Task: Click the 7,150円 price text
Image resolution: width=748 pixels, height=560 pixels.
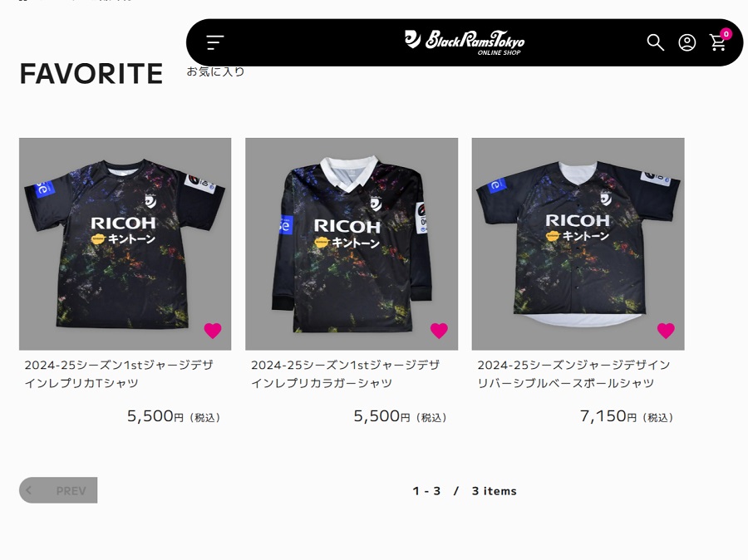Action: [x=626, y=416]
